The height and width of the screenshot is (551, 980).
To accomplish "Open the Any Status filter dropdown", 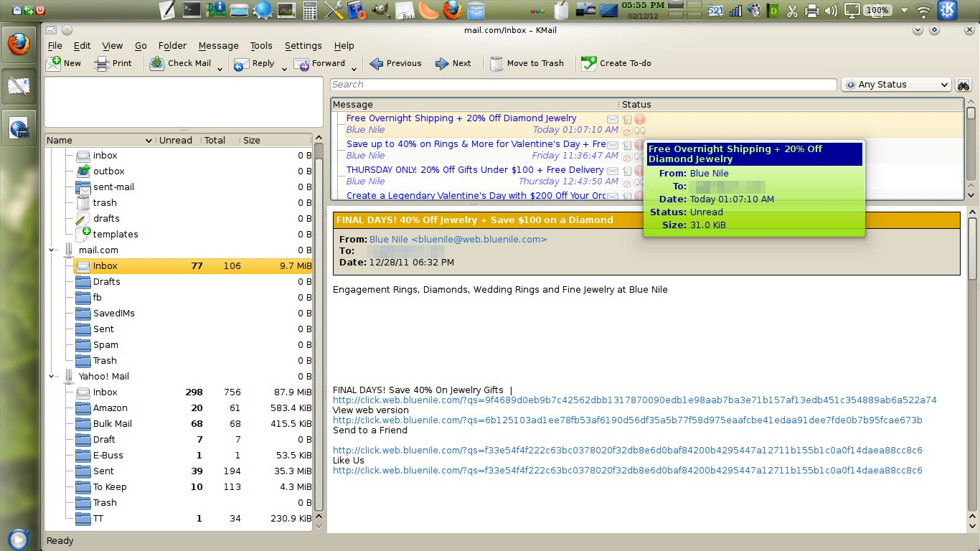I will click(896, 85).
